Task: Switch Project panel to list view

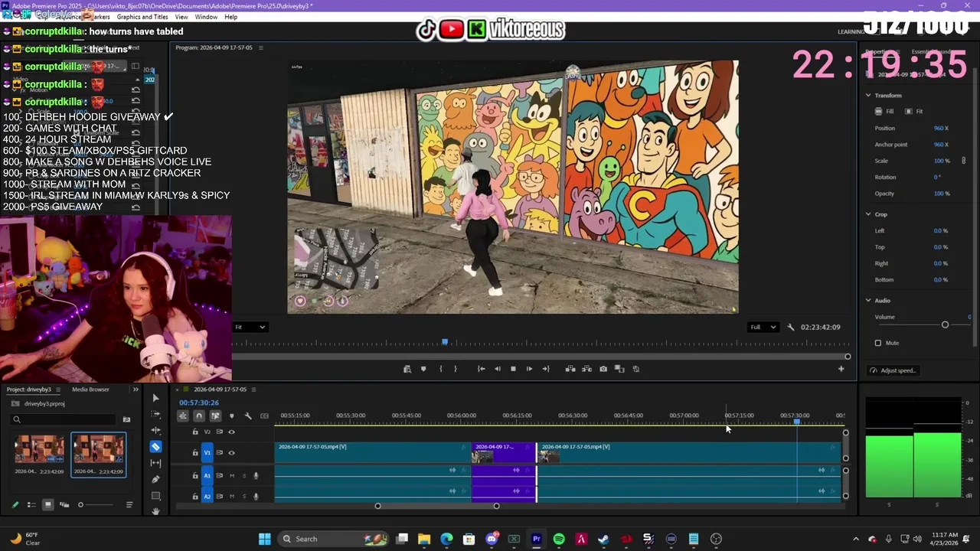Action: (x=31, y=504)
